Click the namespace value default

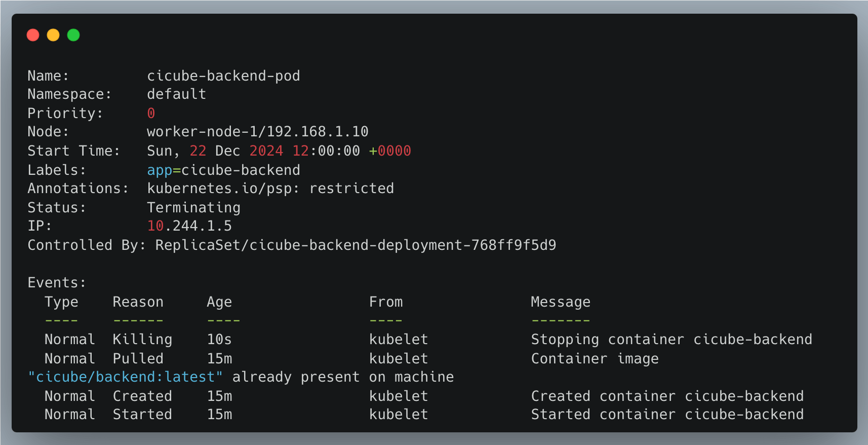point(176,94)
